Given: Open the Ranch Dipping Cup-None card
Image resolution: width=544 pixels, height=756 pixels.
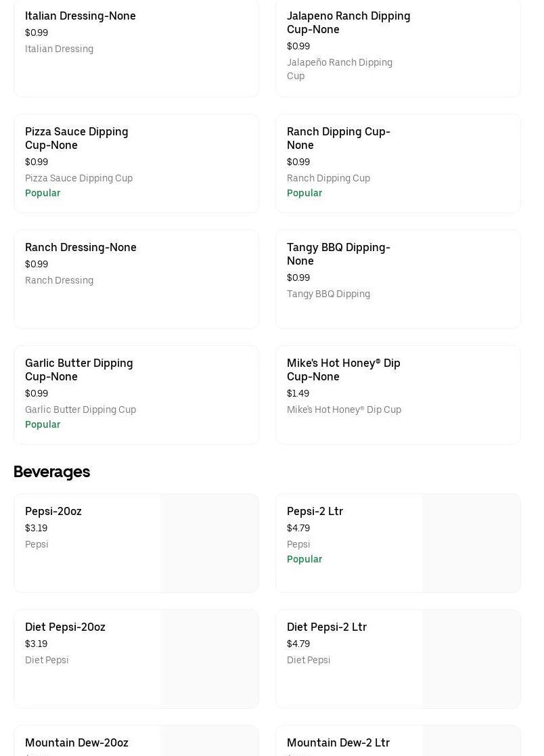Looking at the screenshot, I should point(338,139).
